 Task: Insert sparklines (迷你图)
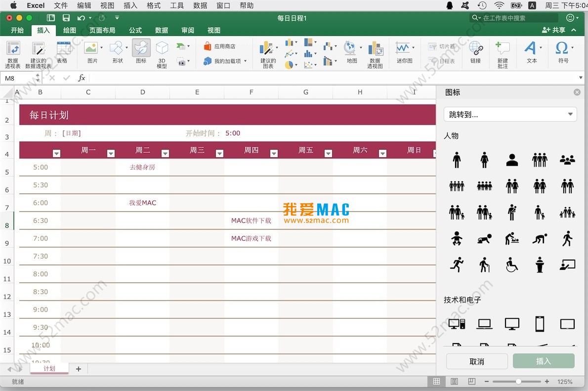click(x=404, y=52)
